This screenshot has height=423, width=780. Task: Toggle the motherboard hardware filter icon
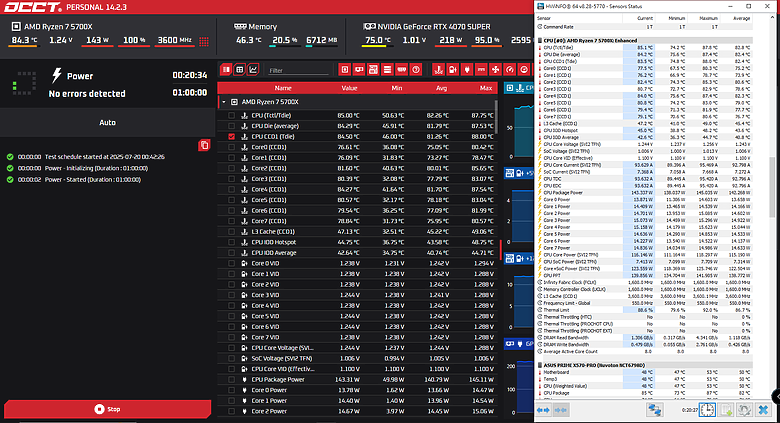coord(373,70)
